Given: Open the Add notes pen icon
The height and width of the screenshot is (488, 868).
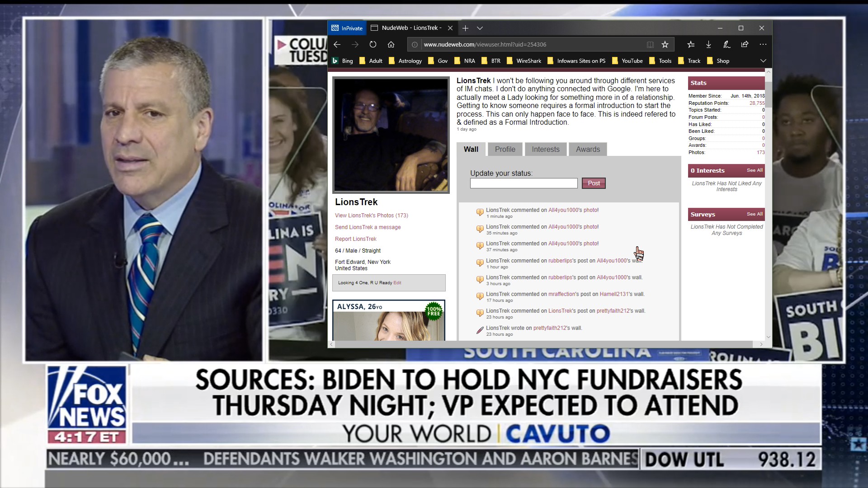Looking at the screenshot, I should 726,44.
